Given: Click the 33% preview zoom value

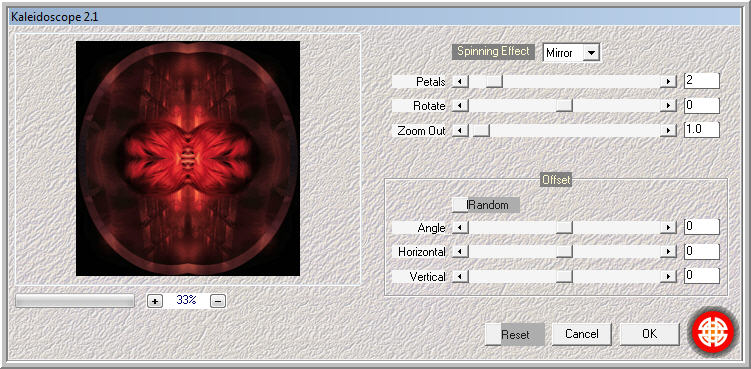Looking at the screenshot, I should (x=186, y=300).
